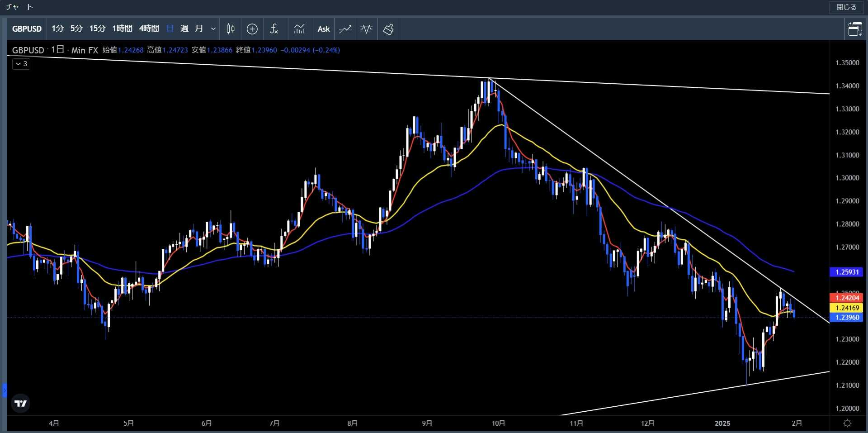
Task: Click the 始値 1.24268 value
Action: click(123, 50)
